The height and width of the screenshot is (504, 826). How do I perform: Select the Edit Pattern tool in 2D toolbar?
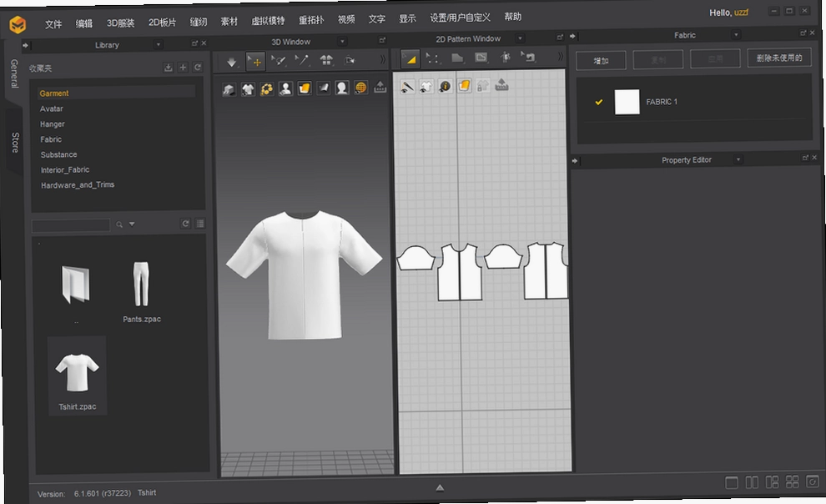(410, 59)
